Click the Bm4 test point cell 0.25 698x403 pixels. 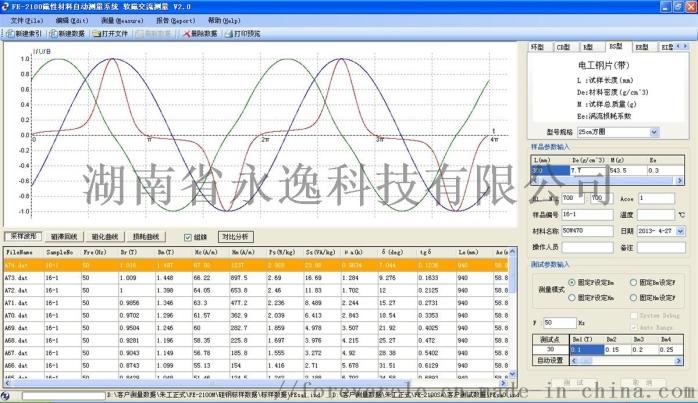click(670, 350)
